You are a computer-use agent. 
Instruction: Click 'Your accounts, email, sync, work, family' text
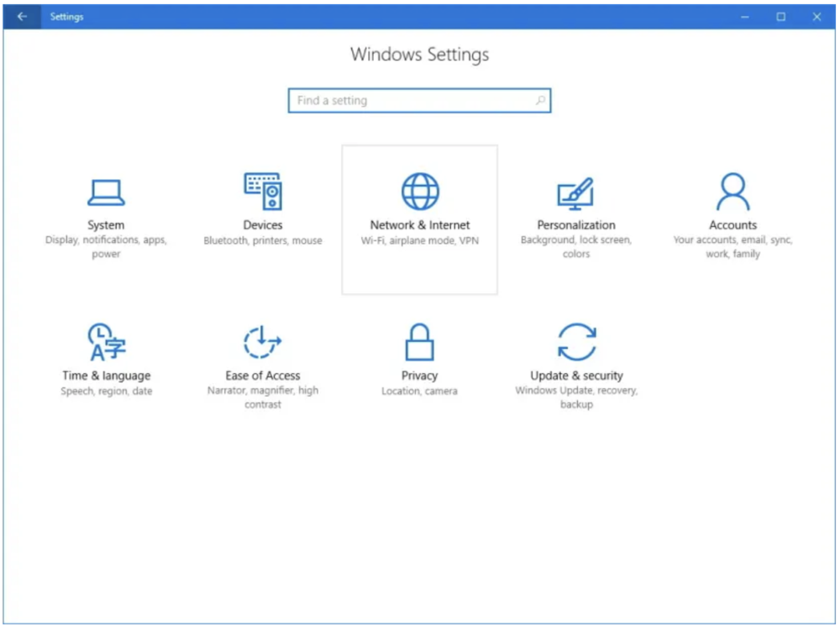click(732, 247)
